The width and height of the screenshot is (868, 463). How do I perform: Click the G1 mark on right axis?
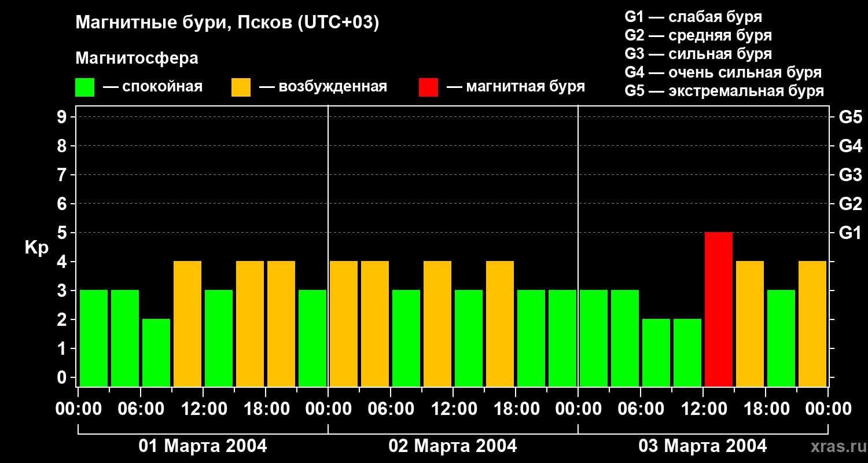(x=850, y=233)
